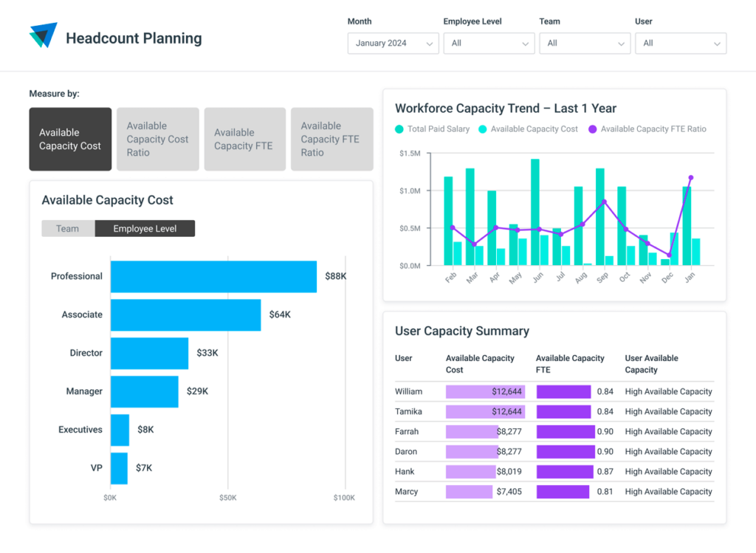Click the purple Available Capacity FTE Ratio legend dot

(x=592, y=129)
